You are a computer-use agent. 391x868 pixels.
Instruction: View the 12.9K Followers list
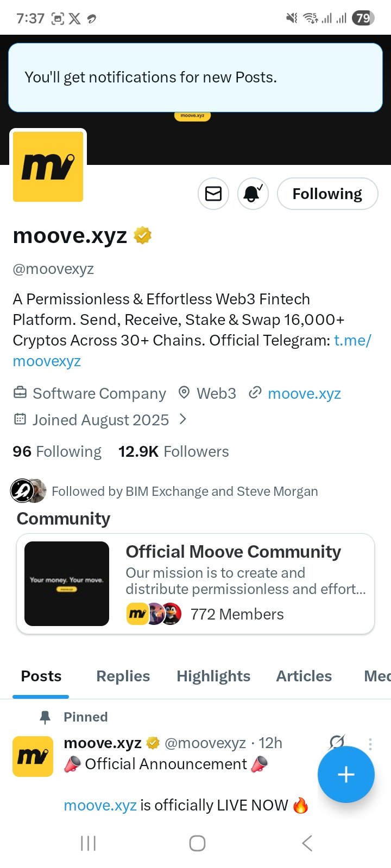point(174,451)
